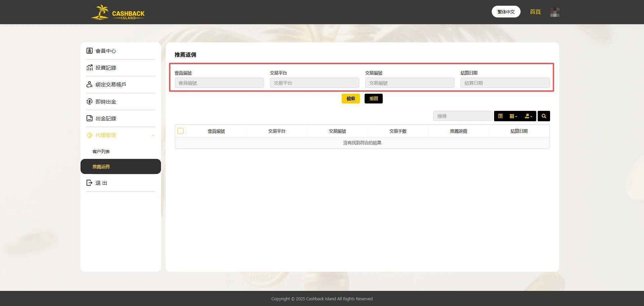644x306 pixels.
Task: Select the 投資記錄 investment record chart icon
Action: 89,68
